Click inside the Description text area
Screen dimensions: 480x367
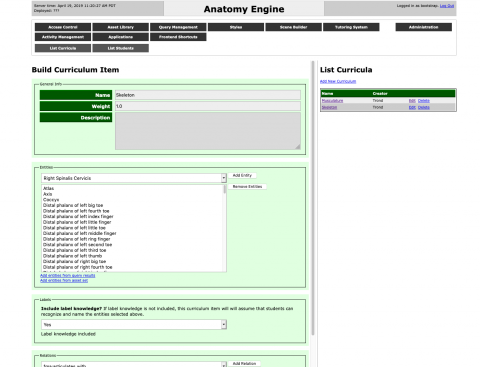208,131
